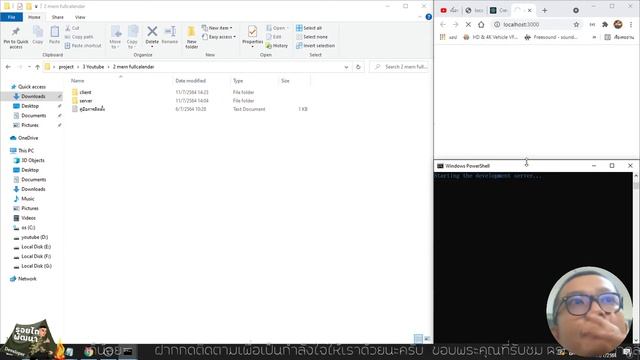Screen dimensions: 640x360
Task: Refresh the Explorer folder view
Action: click(x=358, y=67)
